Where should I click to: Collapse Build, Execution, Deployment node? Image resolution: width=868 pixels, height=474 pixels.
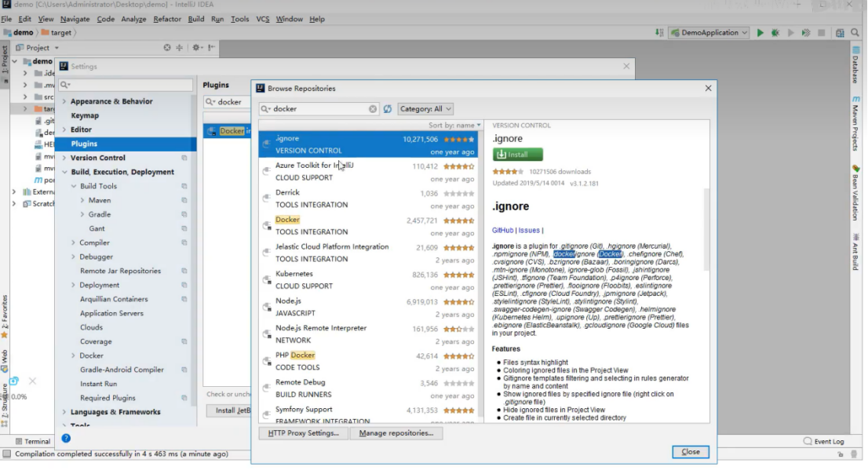click(64, 172)
